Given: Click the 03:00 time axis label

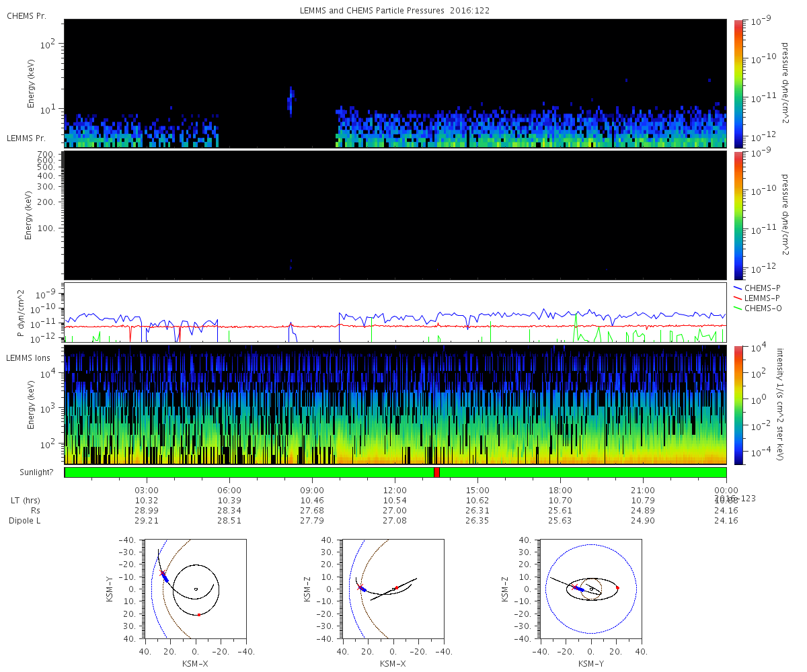Looking at the screenshot, I should click(x=147, y=490).
